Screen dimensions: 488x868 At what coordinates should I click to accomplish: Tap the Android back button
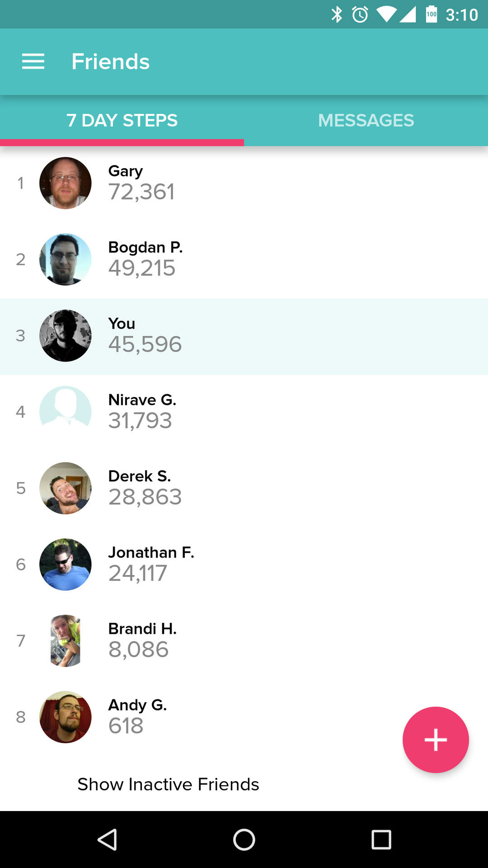click(108, 840)
